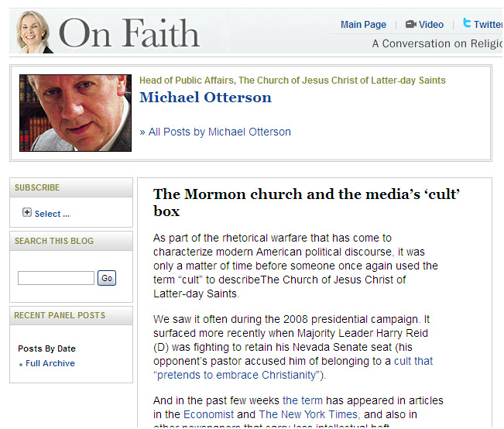This screenshot has width=504, height=429.
Task: Open the Main Page nav item
Action: pyautogui.click(x=363, y=25)
